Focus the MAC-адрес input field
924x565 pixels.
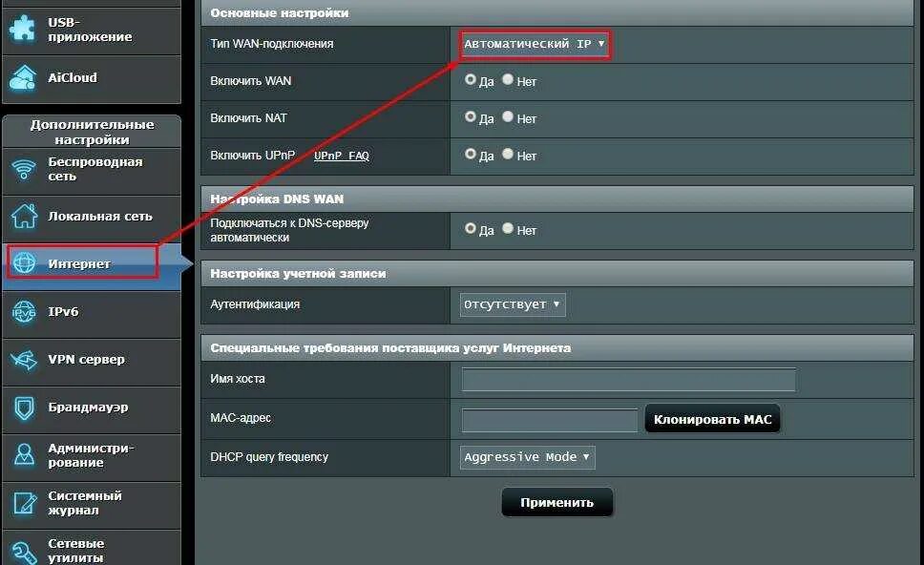(549, 420)
